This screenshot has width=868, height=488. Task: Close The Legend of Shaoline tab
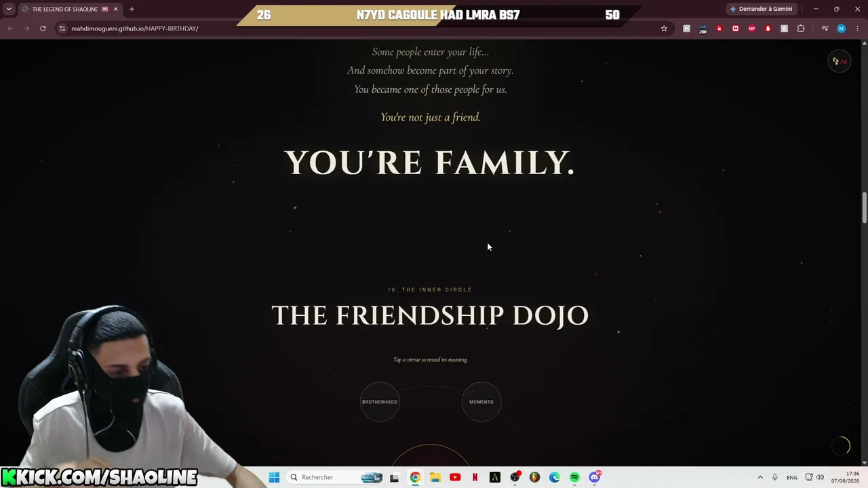point(115,9)
